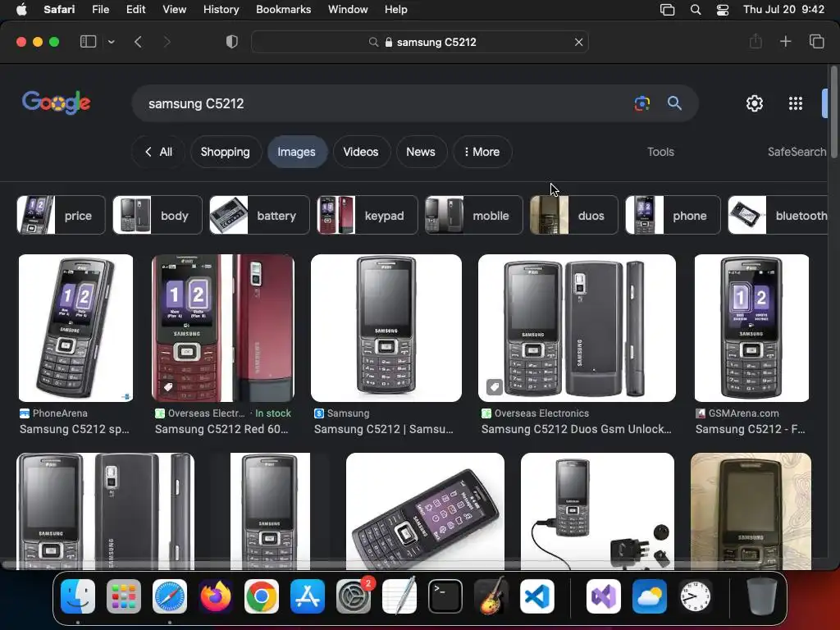The image size is (840, 630).
Task: Open Control Center in menu bar
Action: [722, 10]
